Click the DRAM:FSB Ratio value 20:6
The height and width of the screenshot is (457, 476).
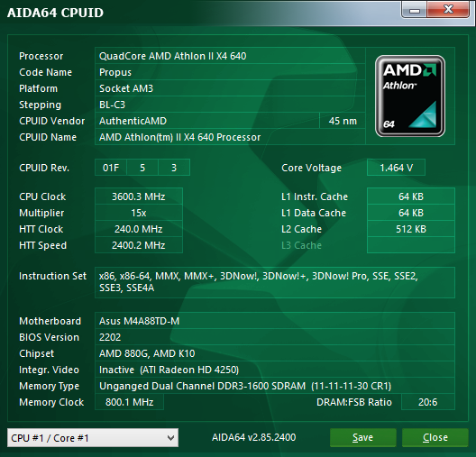428,402
